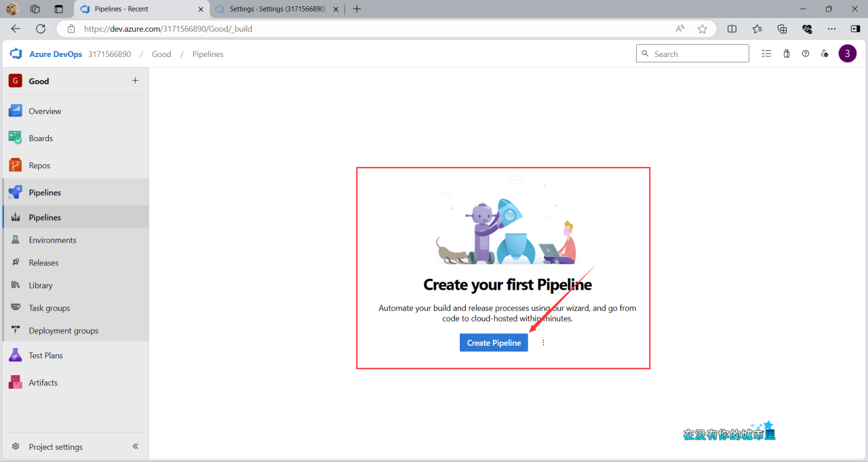The height and width of the screenshot is (462, 868).
Task: Reload the page with refresh icon
Action: (41, 28)
